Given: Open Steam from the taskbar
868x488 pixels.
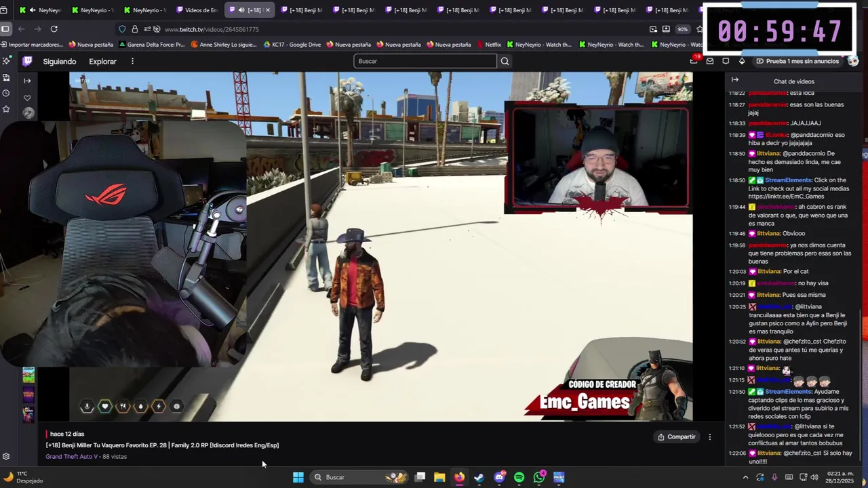Looking at the screenshot, I should point(479,477).
